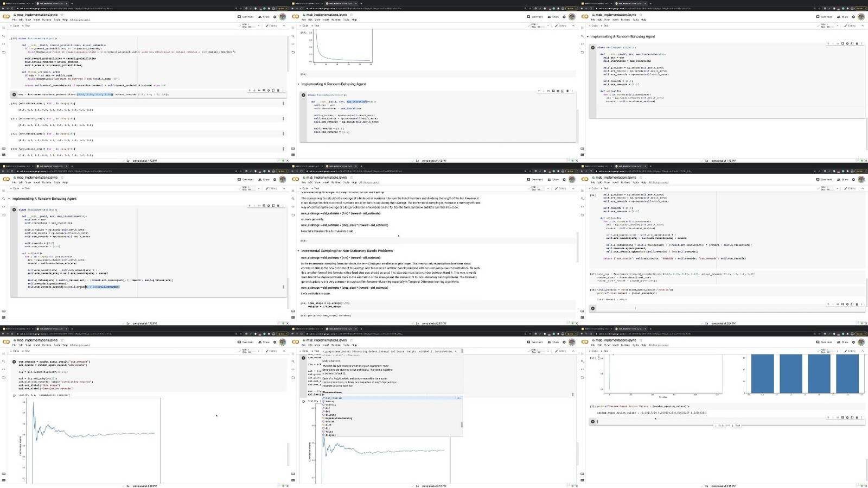868x488 pixels.
Task: Run empty cell below total reward output
Action: 593,308
